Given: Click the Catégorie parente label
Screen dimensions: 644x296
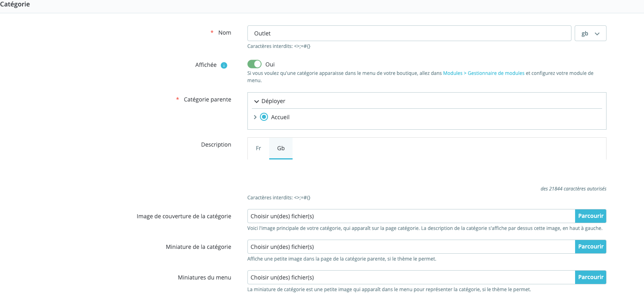Looking at the screenshot, I should coord(208,99).
